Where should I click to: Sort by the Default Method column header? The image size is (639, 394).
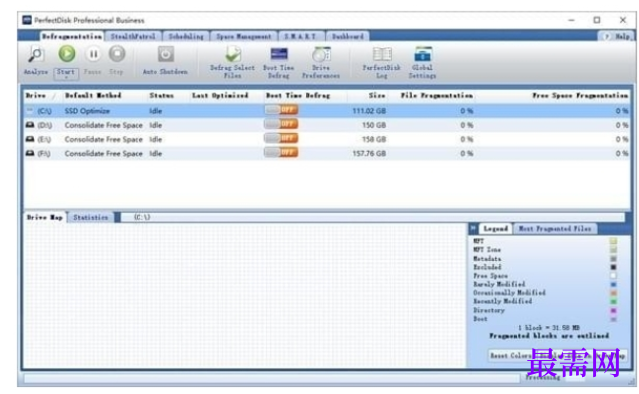[93, 95]
